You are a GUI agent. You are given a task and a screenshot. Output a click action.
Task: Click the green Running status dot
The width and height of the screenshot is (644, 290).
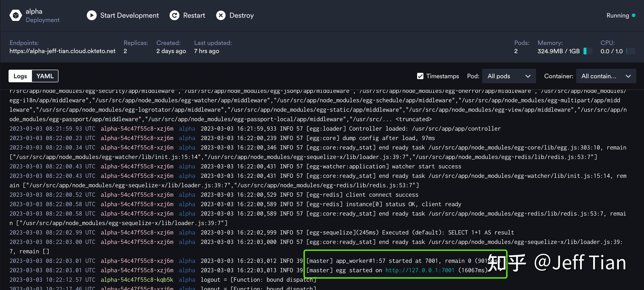pos(633,16)
